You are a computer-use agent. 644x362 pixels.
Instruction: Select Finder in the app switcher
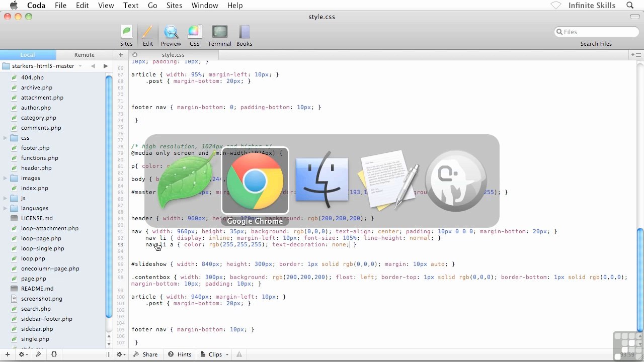pyautogui.click(x=321, y=180)
